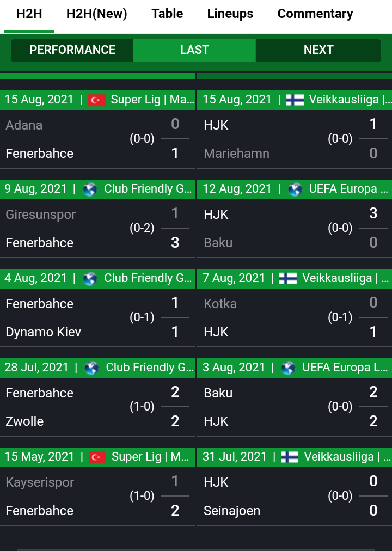Screen dimensions: 392x551
Task: Go to the Commentary tab
Action: 315,14
